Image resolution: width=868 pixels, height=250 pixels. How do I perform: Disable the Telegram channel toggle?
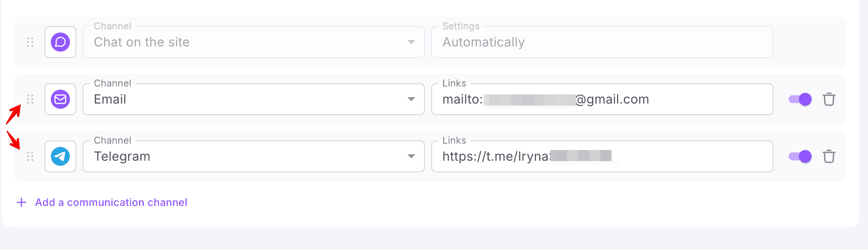800,156
